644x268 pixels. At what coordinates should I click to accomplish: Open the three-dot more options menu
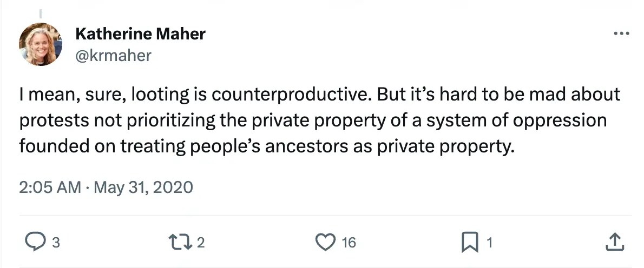coord(621,34)
